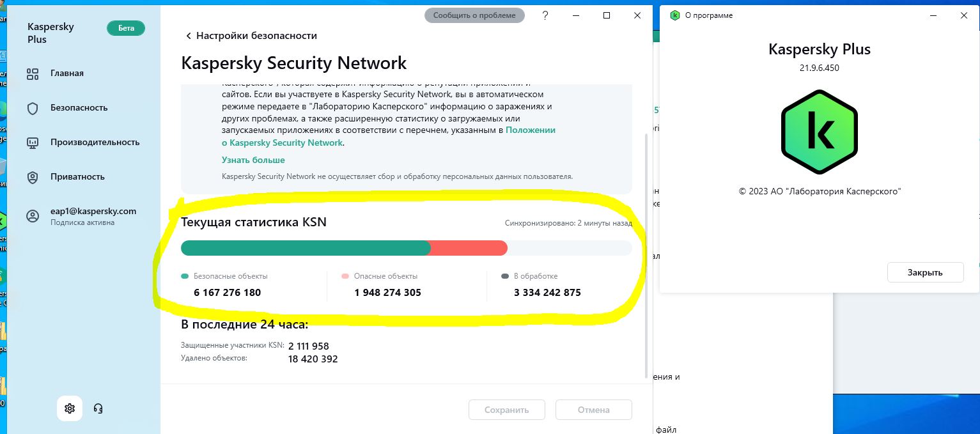Image resolution: width=980 pixels, height=434 pixels.
Task: Click the green segment of KSN statistics bar
Action: coord(306,248)
